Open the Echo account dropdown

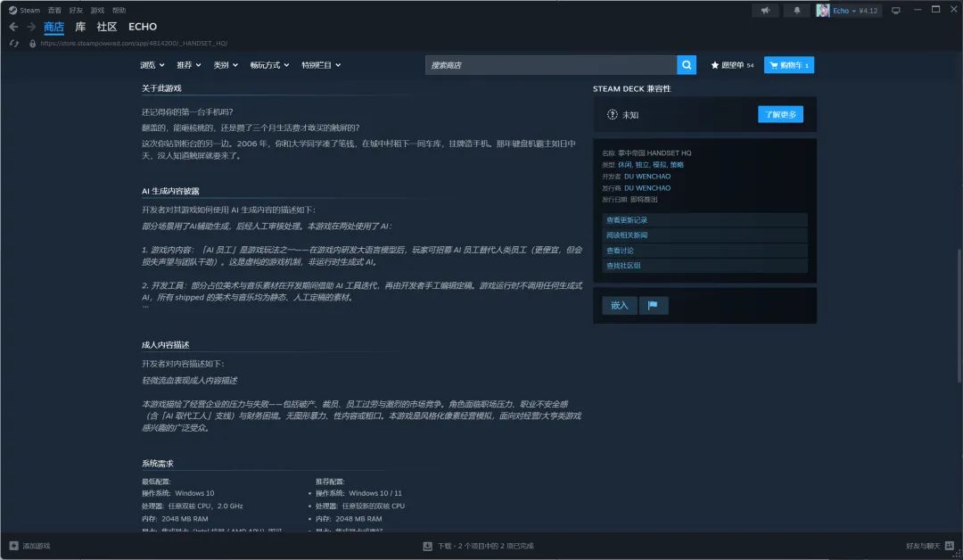click(844, 11)
